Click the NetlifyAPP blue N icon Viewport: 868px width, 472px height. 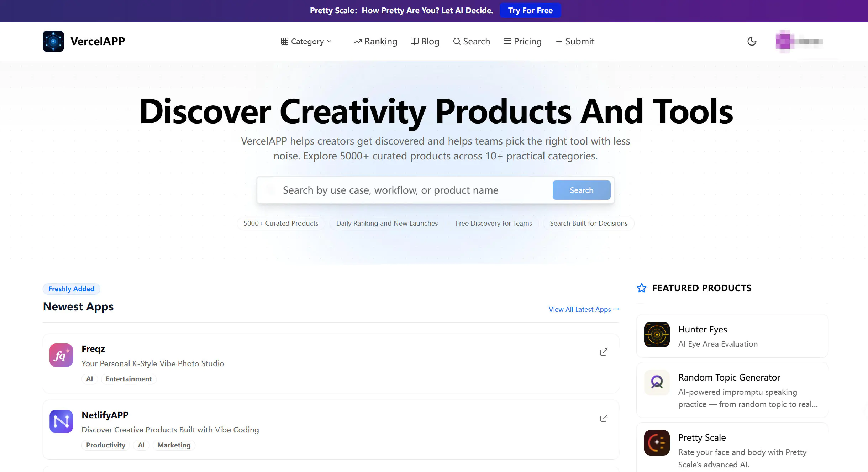coord(61,421)
